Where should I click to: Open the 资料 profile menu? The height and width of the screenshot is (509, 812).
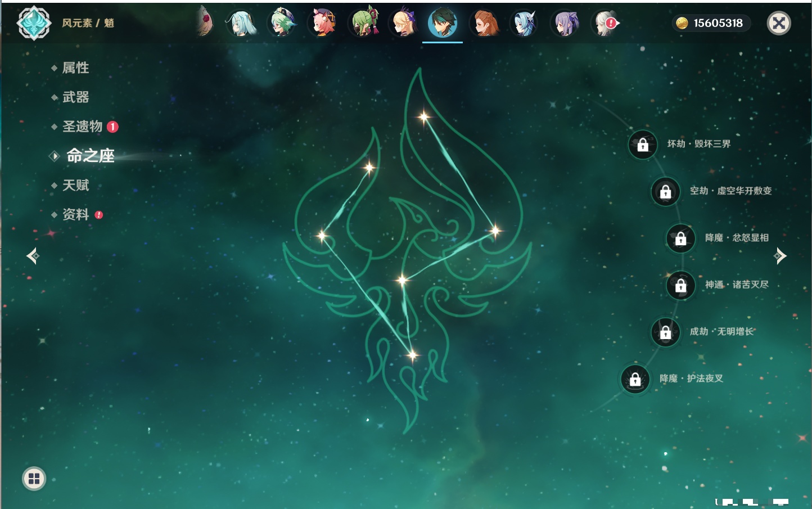click(x=75, y=214)
